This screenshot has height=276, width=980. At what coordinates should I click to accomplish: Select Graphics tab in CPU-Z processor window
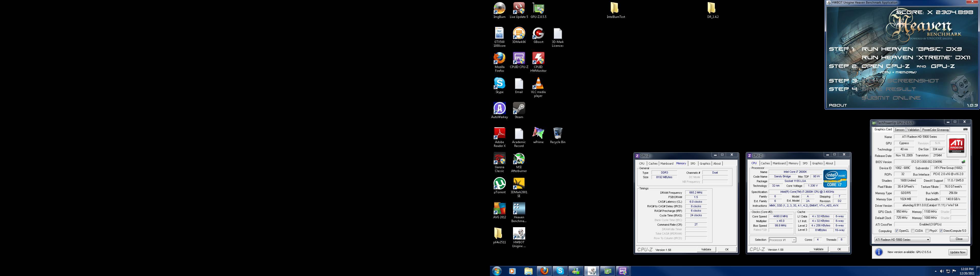tap(817, 163)
